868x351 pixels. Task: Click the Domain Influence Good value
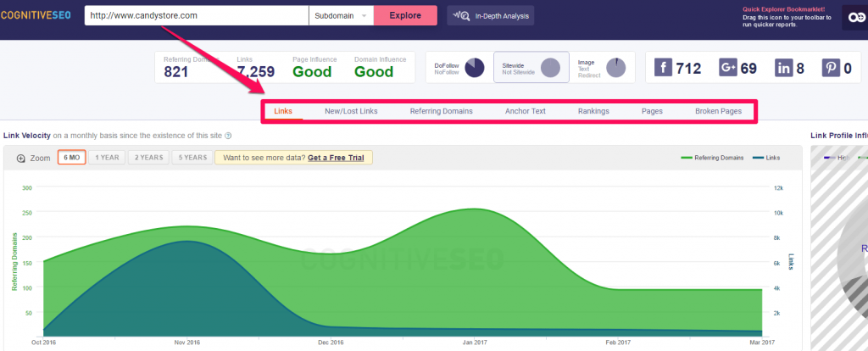pos(374,72)
